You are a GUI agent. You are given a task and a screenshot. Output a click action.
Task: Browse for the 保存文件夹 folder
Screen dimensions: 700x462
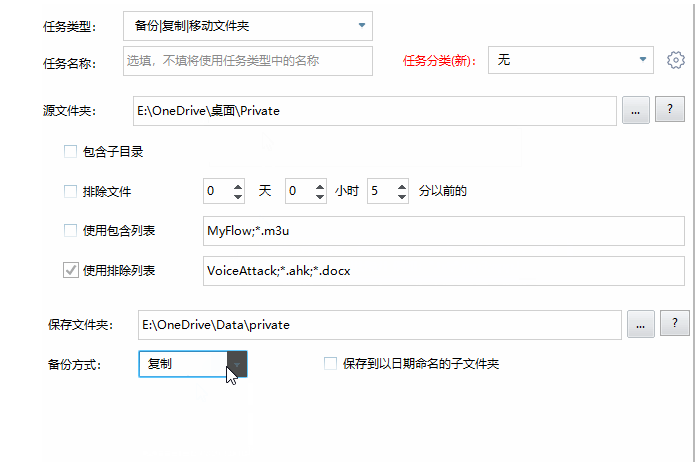[641, 324]
